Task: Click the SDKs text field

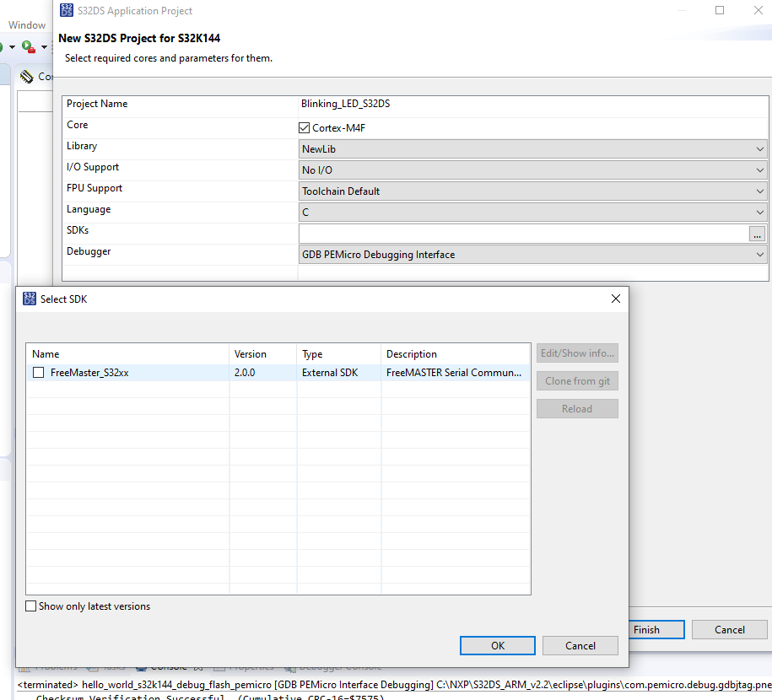Action: 523,234
